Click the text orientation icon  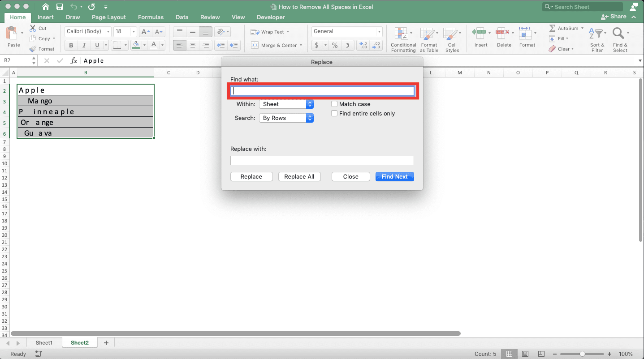(220, 31)
